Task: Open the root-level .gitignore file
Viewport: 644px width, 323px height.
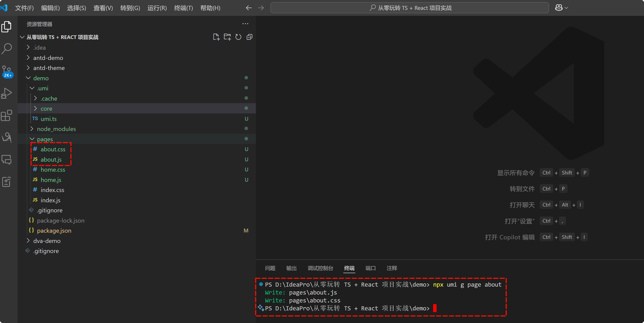Action: pos(137,251)
